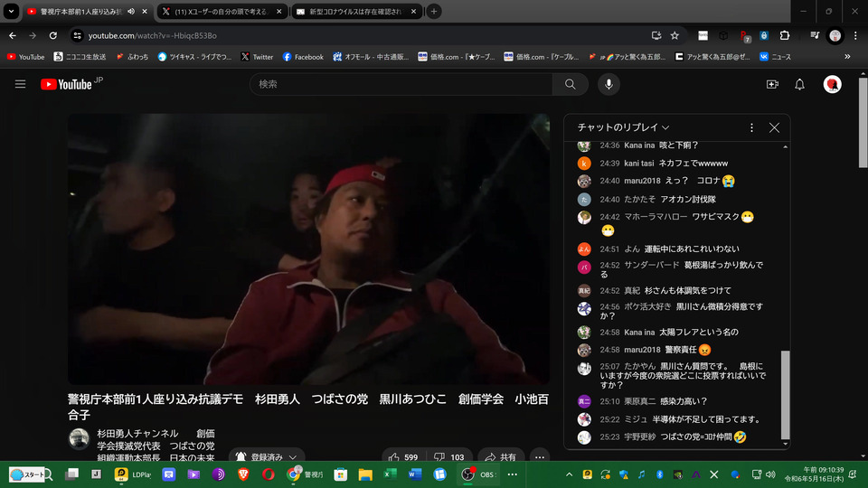Mute the audio icon on YouTube tab
The height and width of the screenshot is (488, 868).
[131, 11]
